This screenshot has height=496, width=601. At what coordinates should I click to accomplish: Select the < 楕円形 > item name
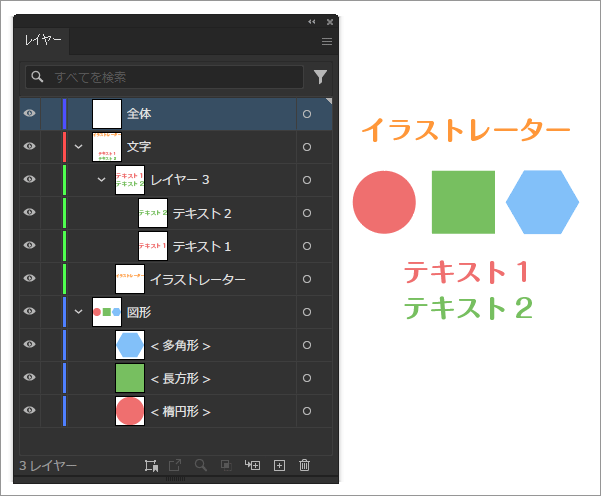click(180, 411)
